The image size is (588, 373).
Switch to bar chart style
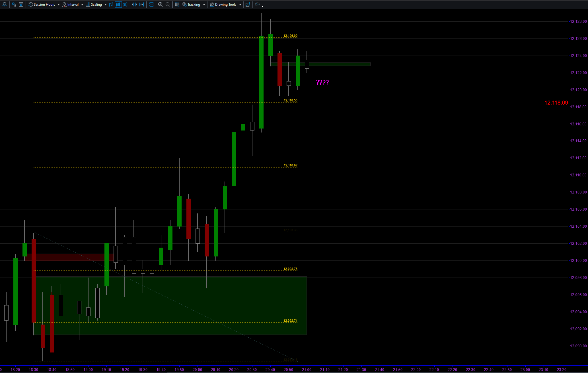pyautogui.click(x=111, y=4)
